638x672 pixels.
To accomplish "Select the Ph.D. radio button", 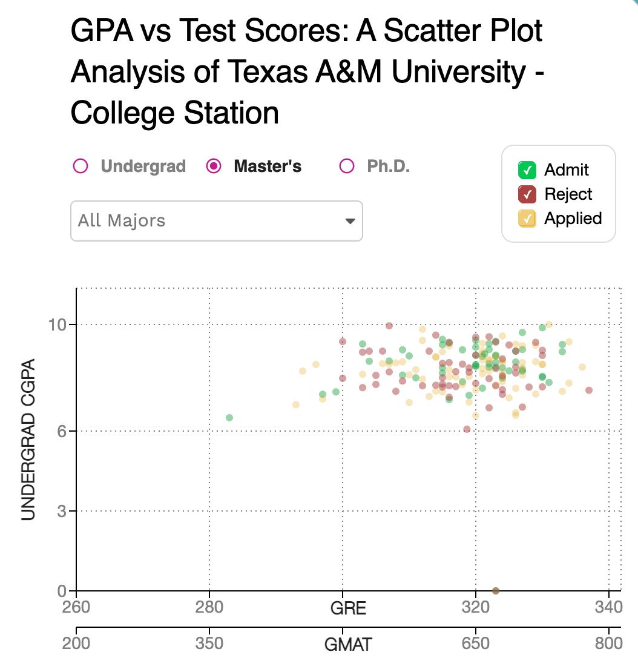I will [x=347, y=166].
